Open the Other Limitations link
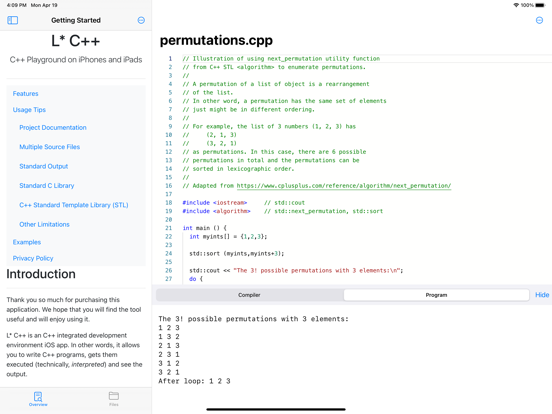 click(44, 224)
